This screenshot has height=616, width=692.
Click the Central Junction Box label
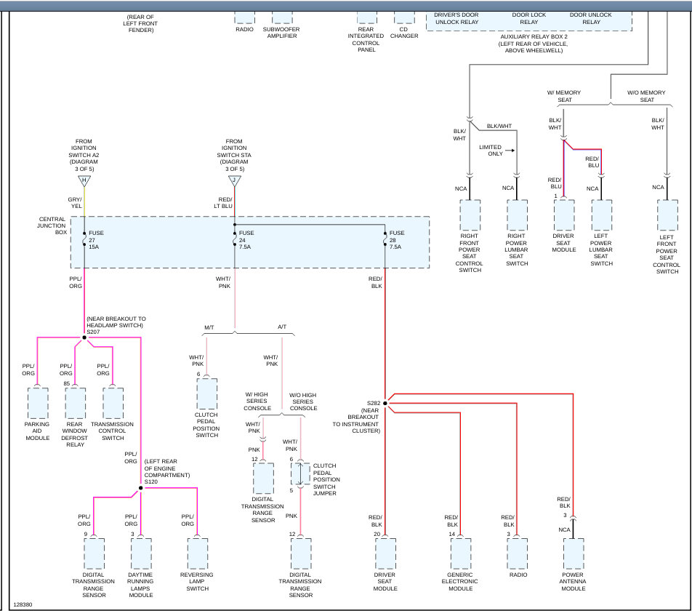point(52,225)
